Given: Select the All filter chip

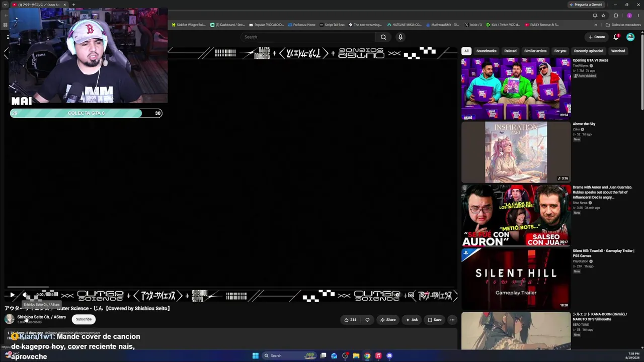Looking at the screenshot, I should (466, 51).
